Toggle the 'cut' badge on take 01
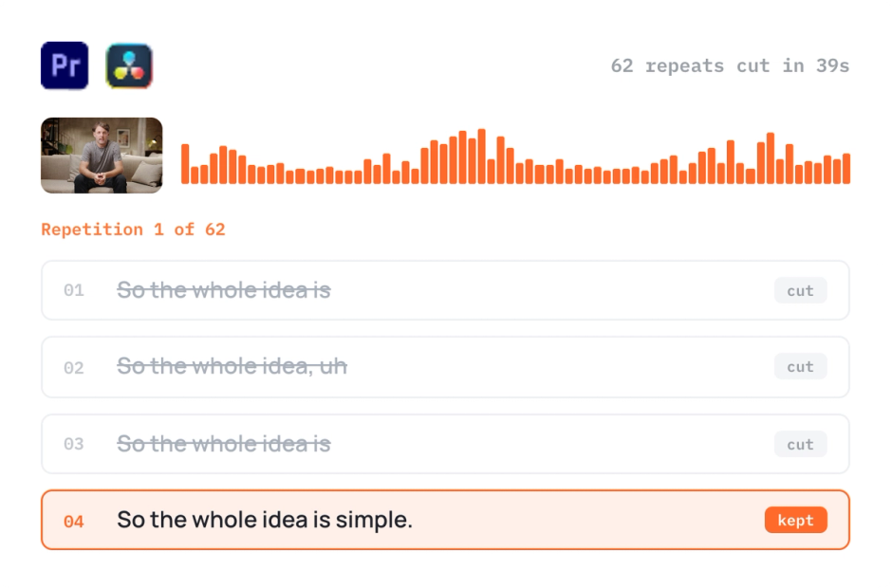This screenshot has height=588, width=892. (800, 290)
